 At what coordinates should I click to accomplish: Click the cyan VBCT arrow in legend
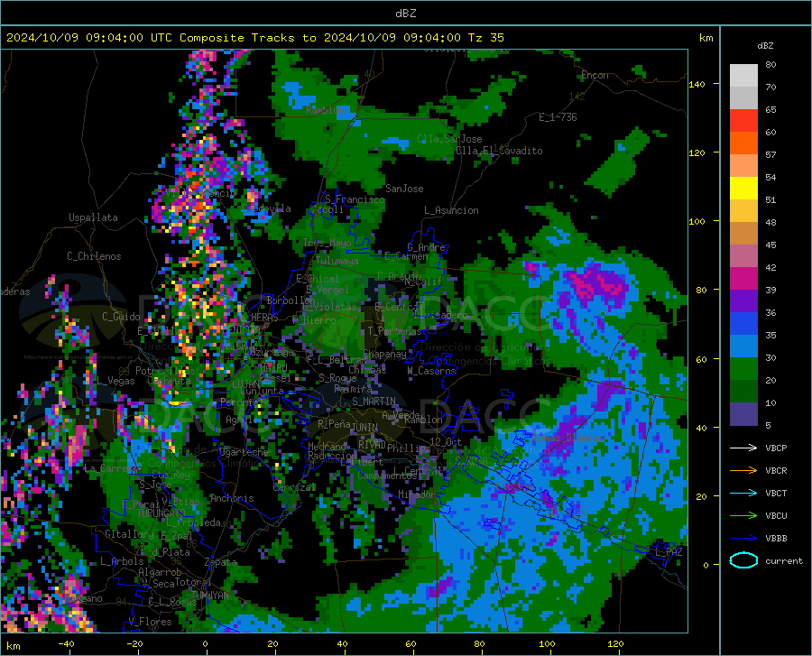[x=743, y=493]
